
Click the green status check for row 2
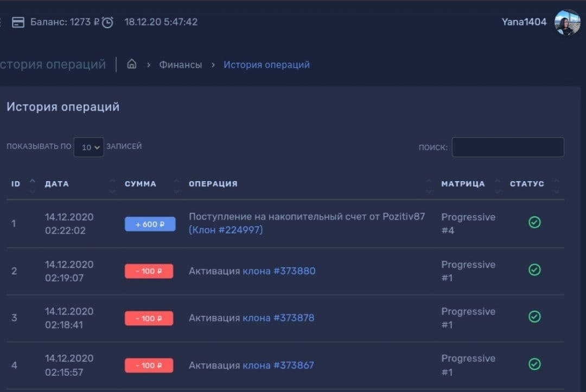534,269
